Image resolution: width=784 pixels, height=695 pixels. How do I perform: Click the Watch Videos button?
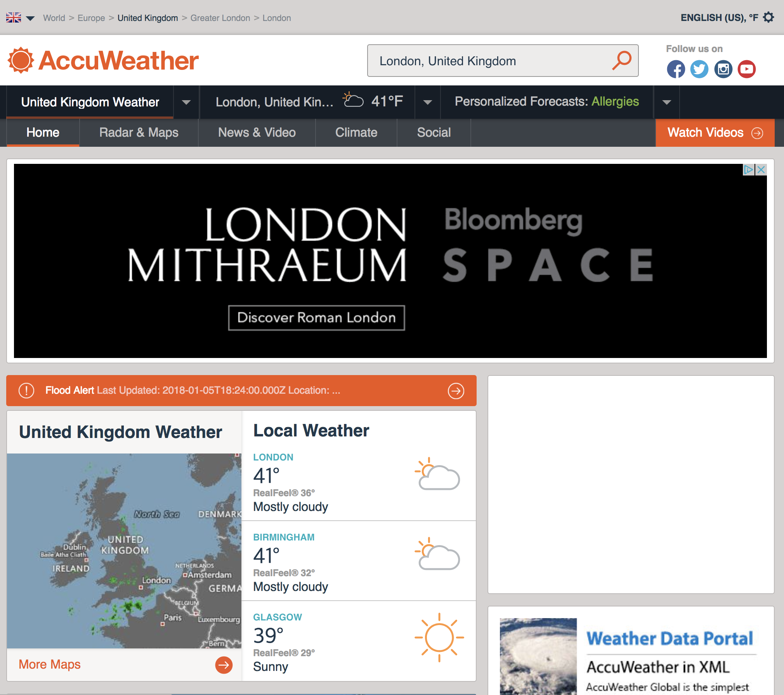pos(715,132)
